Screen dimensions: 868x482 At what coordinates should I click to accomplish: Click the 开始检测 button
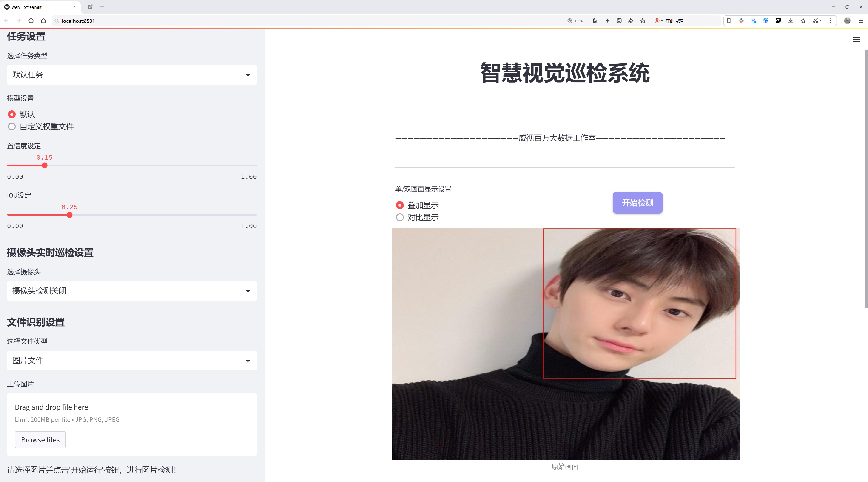(x=637, y=203)
